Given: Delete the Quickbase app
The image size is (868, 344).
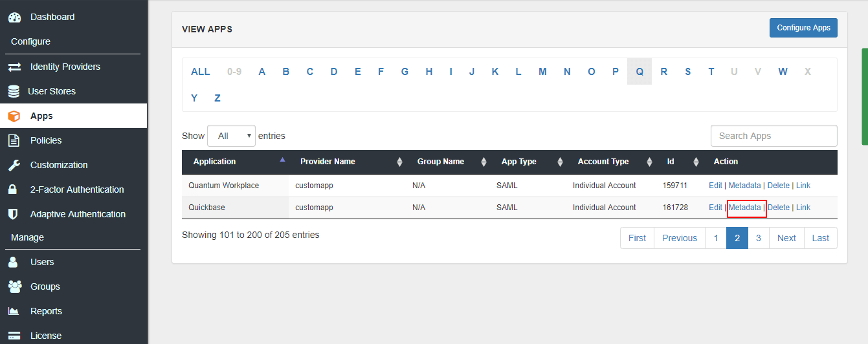Looking at the screenshot, I should pyautogui.click(x=779, y=208).
